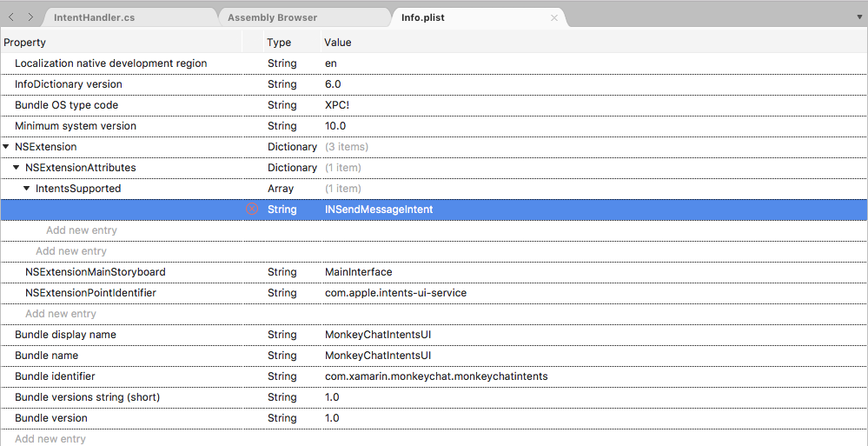868x446 pixels.
Task: Click the Property column header
Action: [24, 43]
